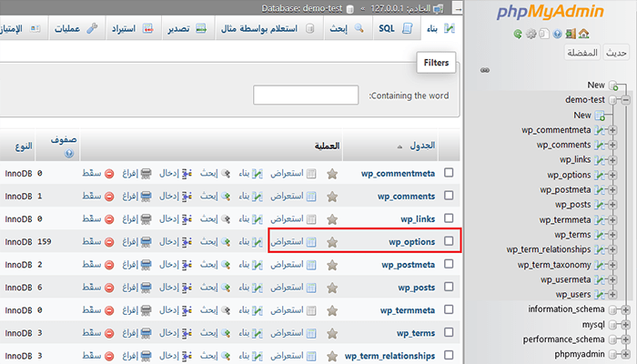
Task: Star the wp_links table as favorite
Action: [332, 219]
